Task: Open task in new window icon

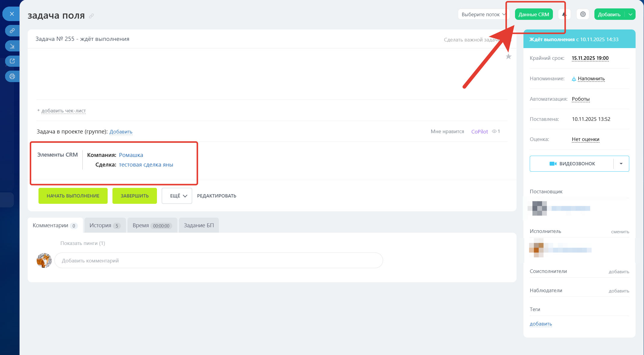Action: point(12,61)
